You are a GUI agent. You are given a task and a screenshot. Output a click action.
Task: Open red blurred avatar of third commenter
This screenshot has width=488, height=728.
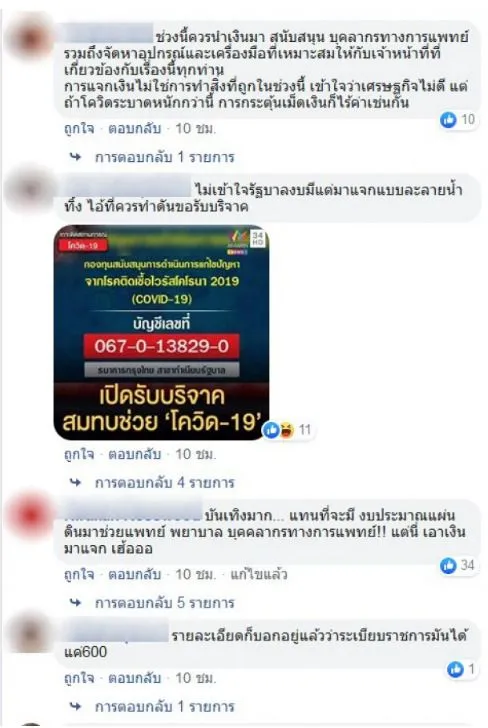[x=32, y=515]
